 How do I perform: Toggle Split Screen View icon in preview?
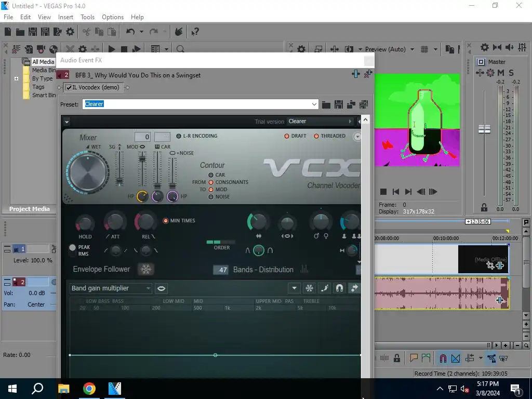pos(349,49)
